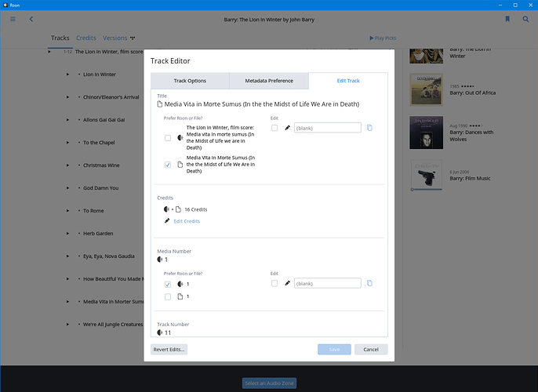Select track Eya, Eya, Nova Gaudia
This screenshot has width=538, height=392.
pyautogui.click(x=109, y=256)
